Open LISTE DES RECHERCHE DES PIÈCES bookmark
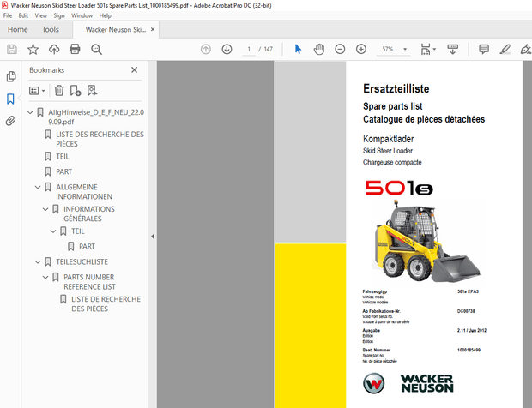532x408 pixels. 100,139
